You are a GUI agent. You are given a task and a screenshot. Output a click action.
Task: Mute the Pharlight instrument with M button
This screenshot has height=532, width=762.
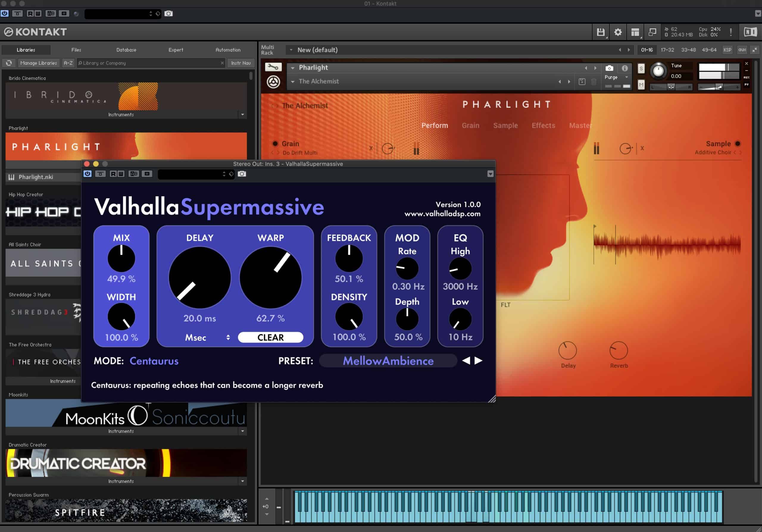point(641,85)
